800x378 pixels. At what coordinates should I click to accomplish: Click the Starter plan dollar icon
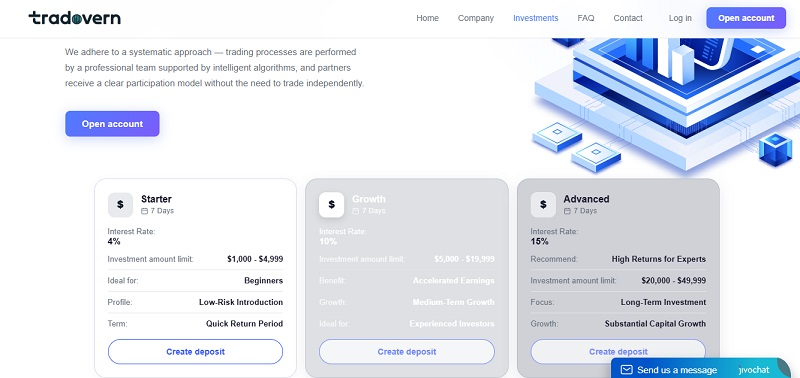click(120, 205)
